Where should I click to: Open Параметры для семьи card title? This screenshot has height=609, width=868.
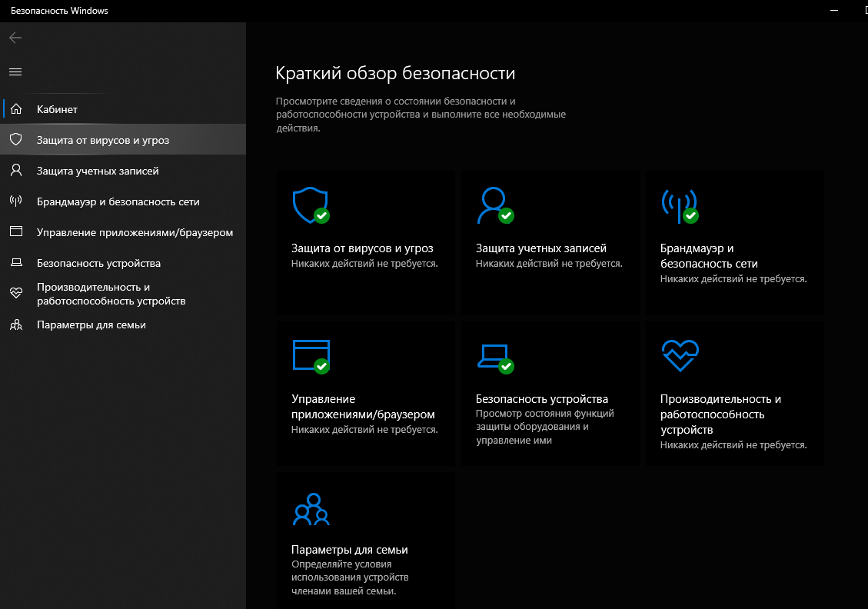(x=349, y=550)
